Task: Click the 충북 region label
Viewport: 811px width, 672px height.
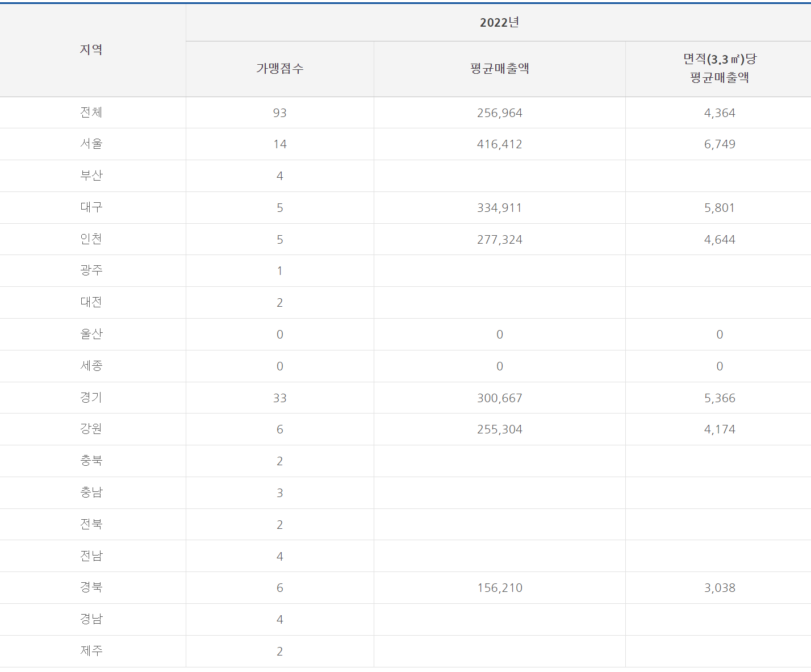Action: point(91,461)
